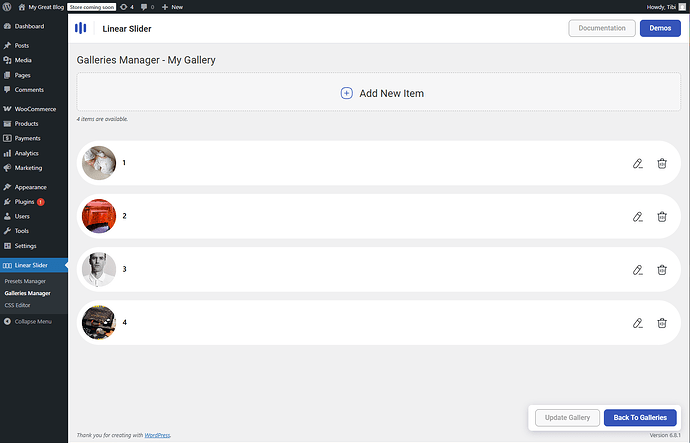Edit gallery item 3 with pencil icon
The width and height of the screenshot is (690, 443).
638,270
